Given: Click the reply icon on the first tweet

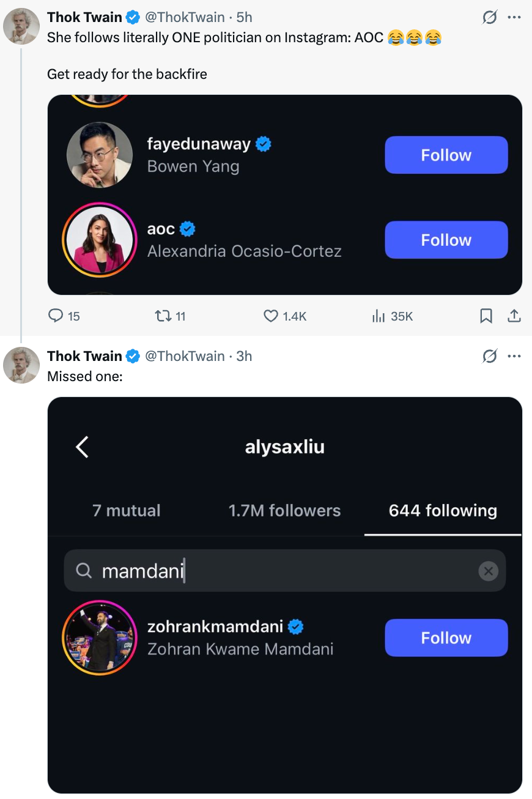Looking at the screenshot, I should (x=56, y=316).
